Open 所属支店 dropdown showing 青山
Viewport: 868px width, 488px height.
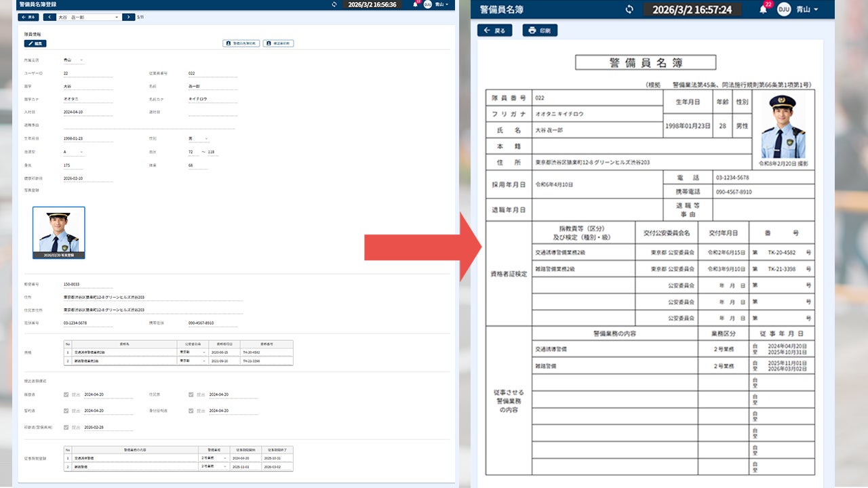[74, 60]
